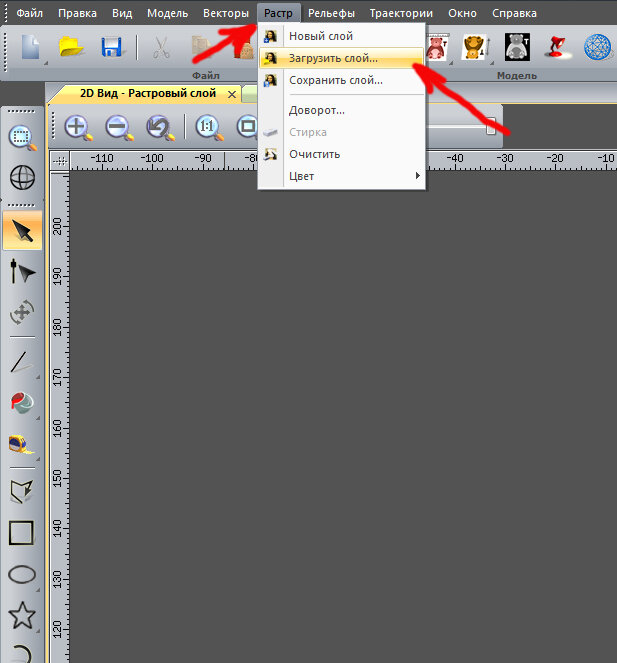Expand the Цвет submenu

[x=342, y=176]
